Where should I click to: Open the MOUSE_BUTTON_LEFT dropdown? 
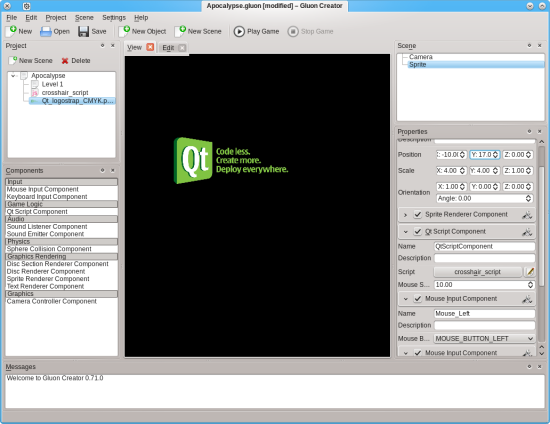coord(484,338)
